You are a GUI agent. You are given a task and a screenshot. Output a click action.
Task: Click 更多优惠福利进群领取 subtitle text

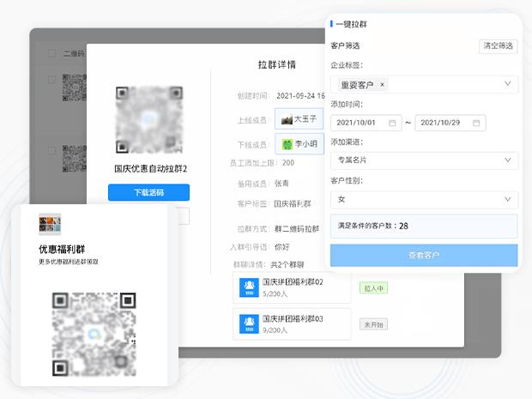point(69,262)
